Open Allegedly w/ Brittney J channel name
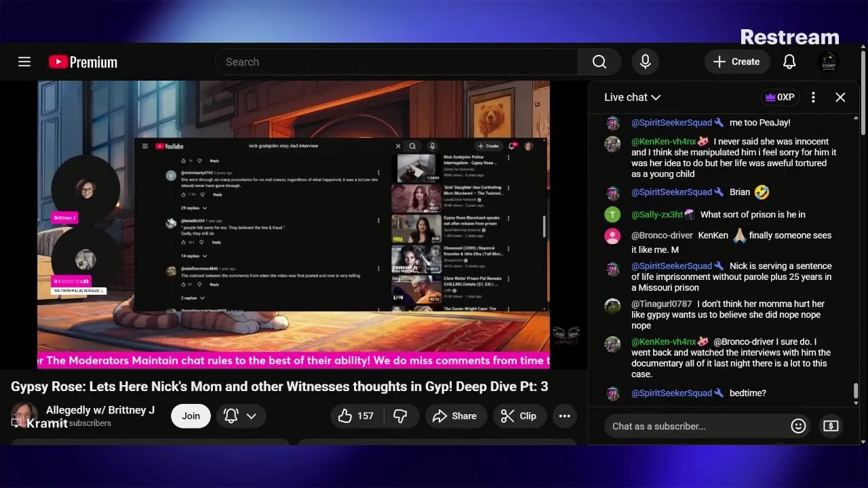The image size is (868, 488). (x=100, y=410)
